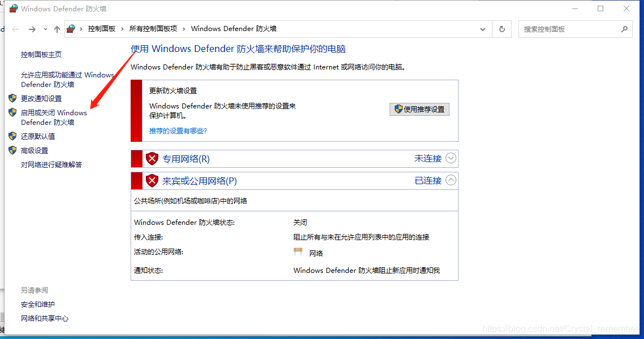
Task: Open 网络和共享中心 link
Action: tap(45, 319)
